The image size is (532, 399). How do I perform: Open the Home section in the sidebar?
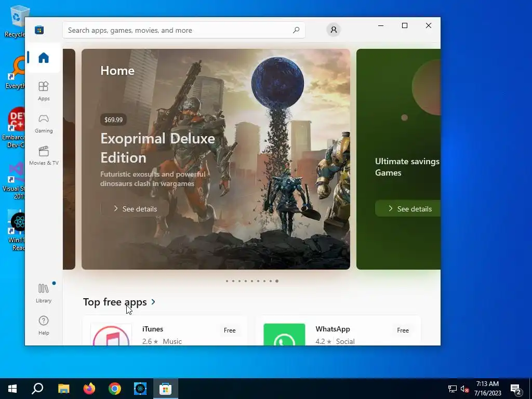(x=44, y=58)
